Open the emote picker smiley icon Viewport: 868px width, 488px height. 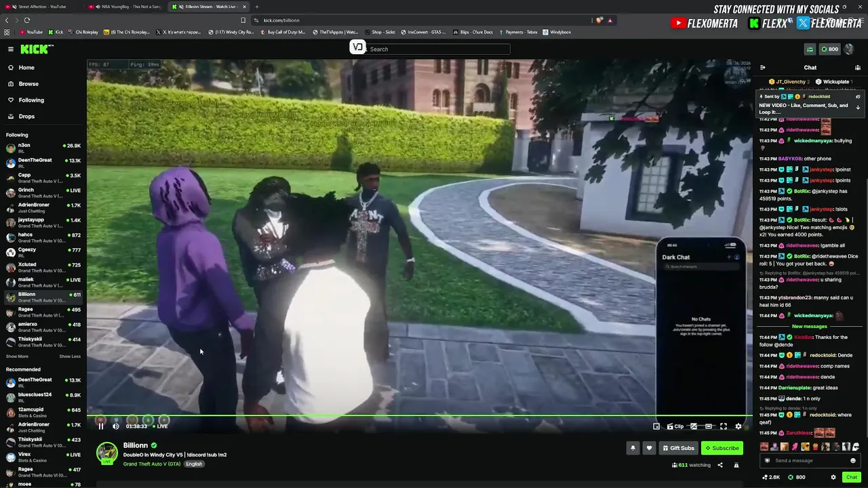point(853,461)
